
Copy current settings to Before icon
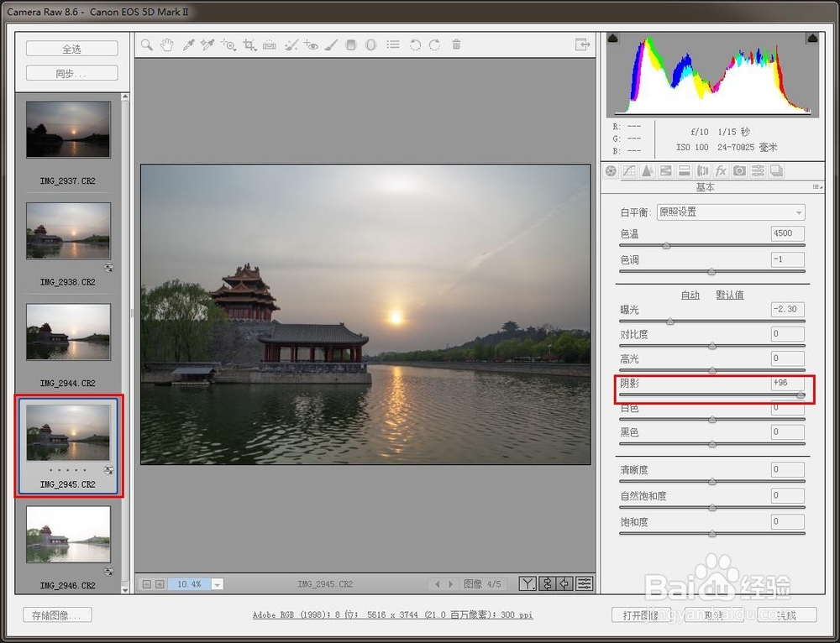tap(565, 583)
